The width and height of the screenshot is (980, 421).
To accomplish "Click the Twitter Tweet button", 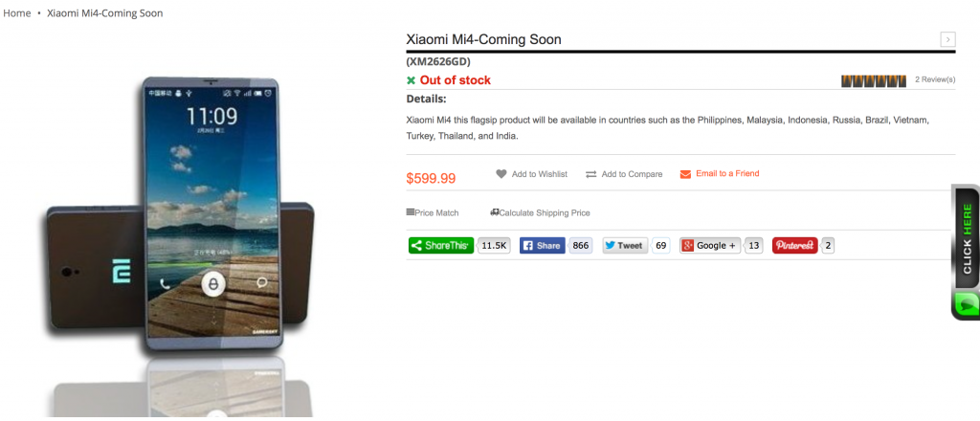I will [x=625, y=246].
